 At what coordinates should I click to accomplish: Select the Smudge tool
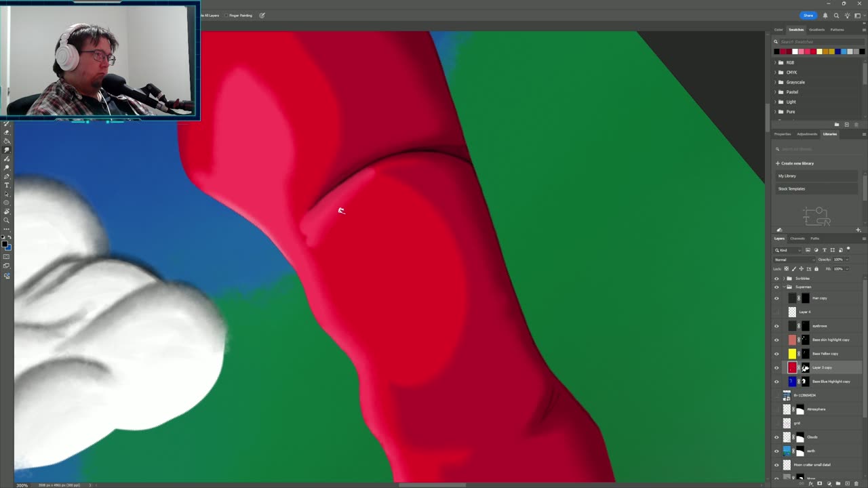(x=7, y=150)
